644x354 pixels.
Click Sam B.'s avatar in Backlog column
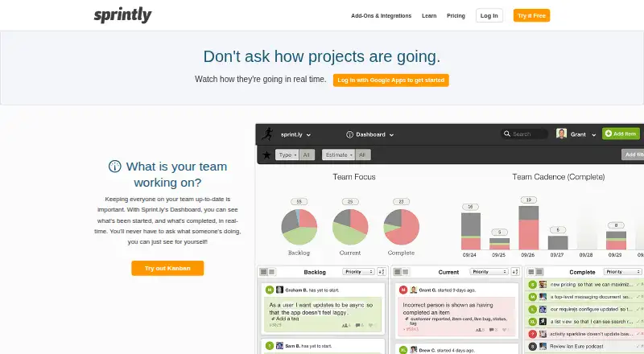[279, 346]
